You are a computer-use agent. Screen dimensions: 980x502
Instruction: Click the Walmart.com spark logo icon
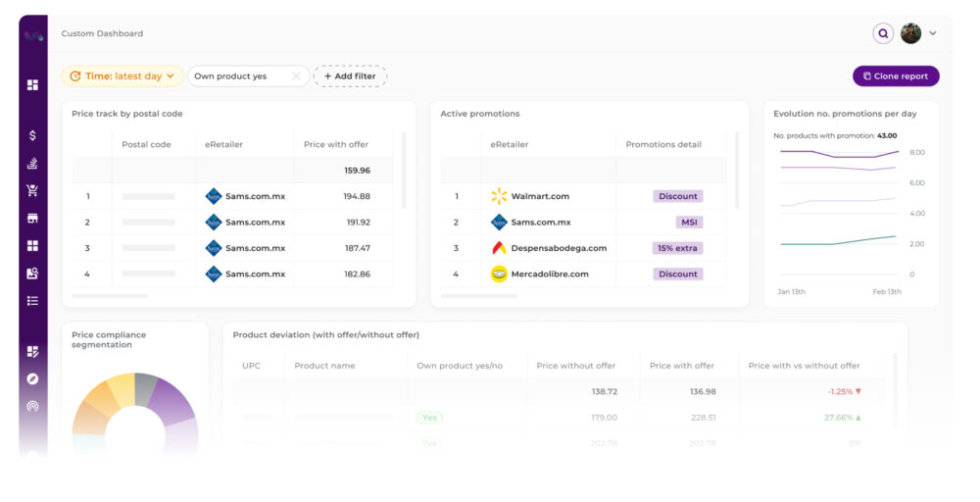(x=499, y=196)
